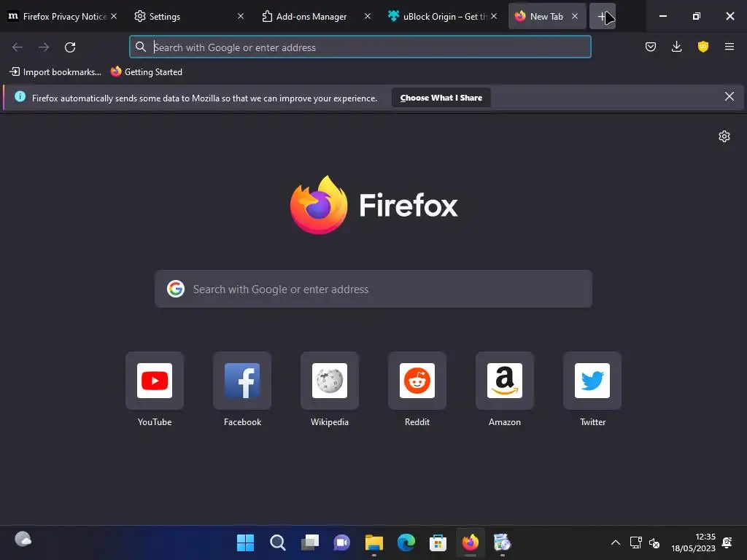Open the new tab page personalize gear

point(724,136)
